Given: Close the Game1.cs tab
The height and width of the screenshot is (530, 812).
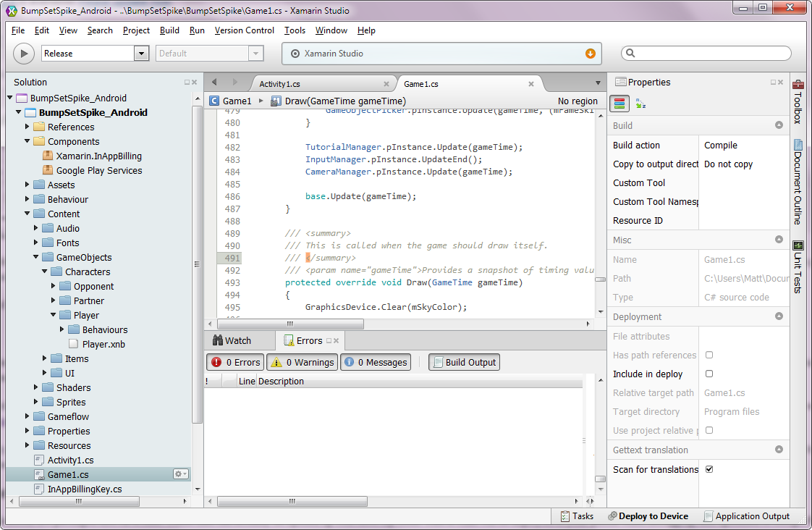Looking at the screenshot, I should coord(530,84).
